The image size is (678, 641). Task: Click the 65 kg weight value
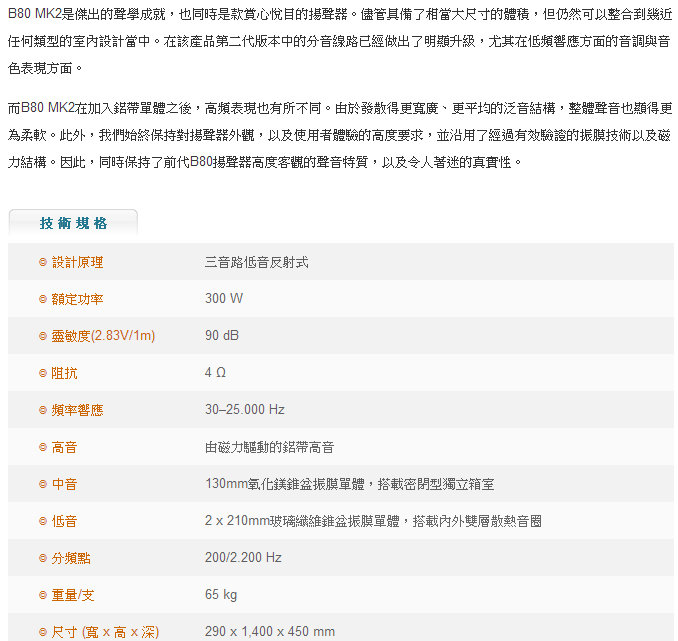click(x=221, y=595)
